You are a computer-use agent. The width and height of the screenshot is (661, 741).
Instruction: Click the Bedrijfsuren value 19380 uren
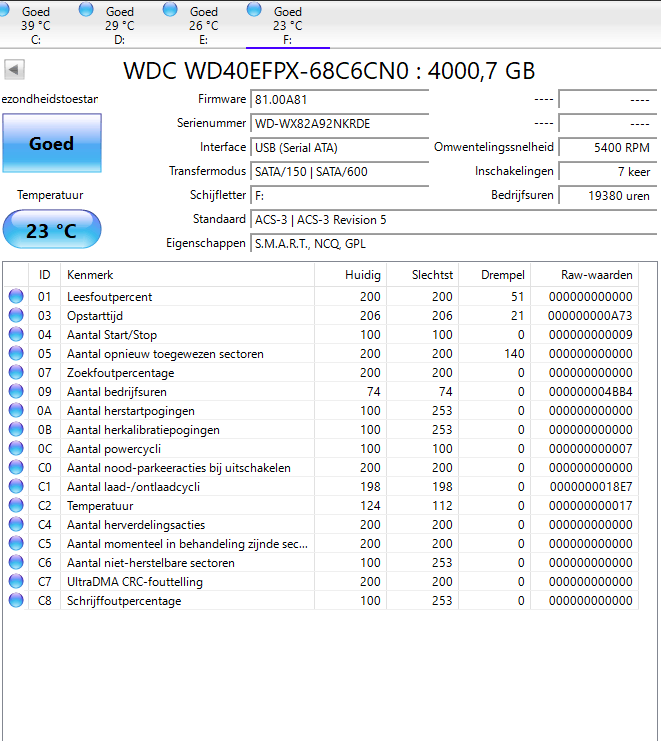click(608, 196)
